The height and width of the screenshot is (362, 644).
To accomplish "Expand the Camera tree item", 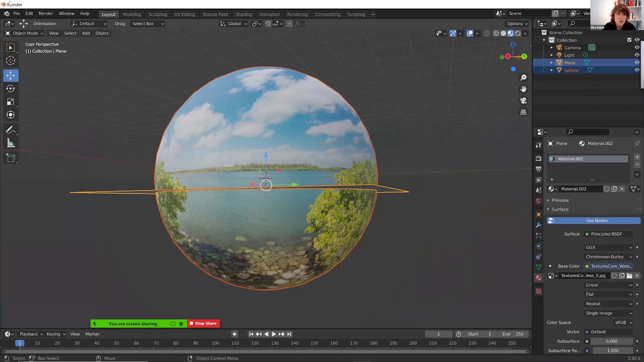I will [x=551, y=48].
